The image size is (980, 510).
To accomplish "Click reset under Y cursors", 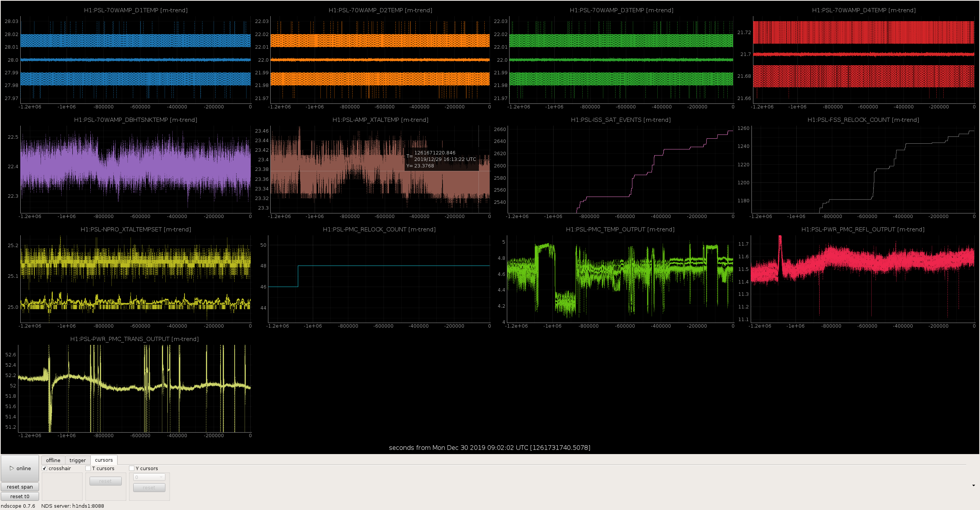I will pyautogui.click(x=149, y=487).
